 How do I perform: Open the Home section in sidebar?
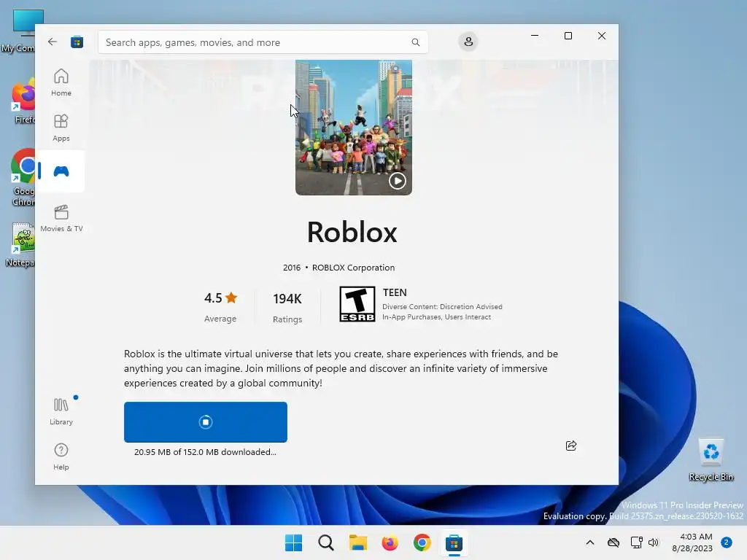click(x=61, y=82)
